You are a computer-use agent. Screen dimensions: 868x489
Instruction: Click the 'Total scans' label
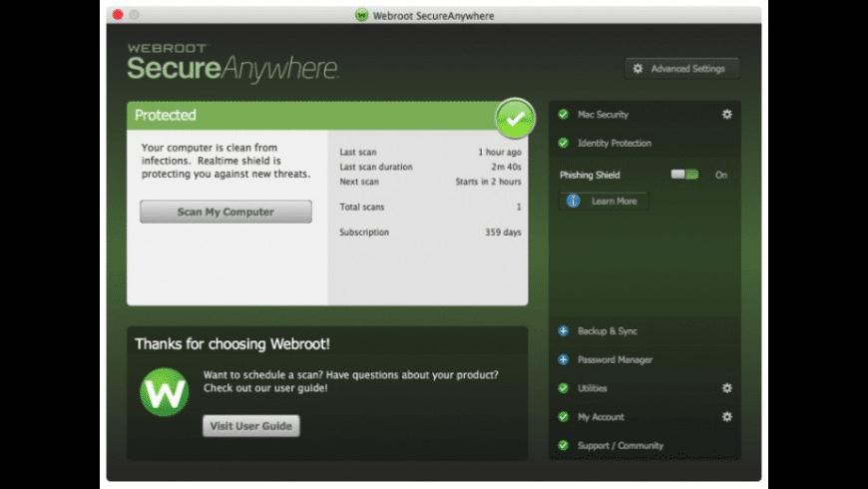(362, 207)
